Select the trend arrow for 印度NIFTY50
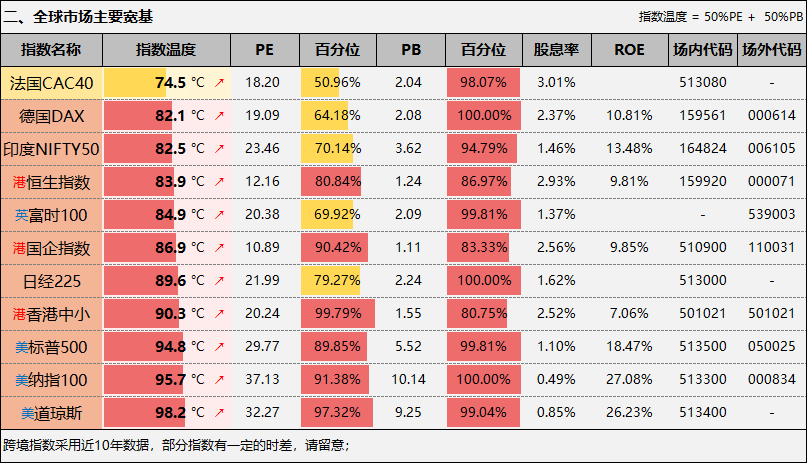 tap(219, 149)
